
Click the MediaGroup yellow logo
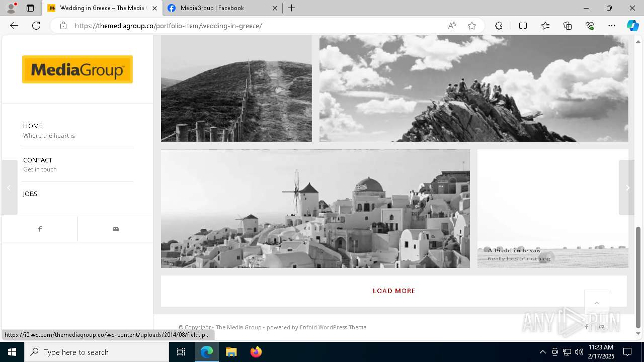(77, 69)
